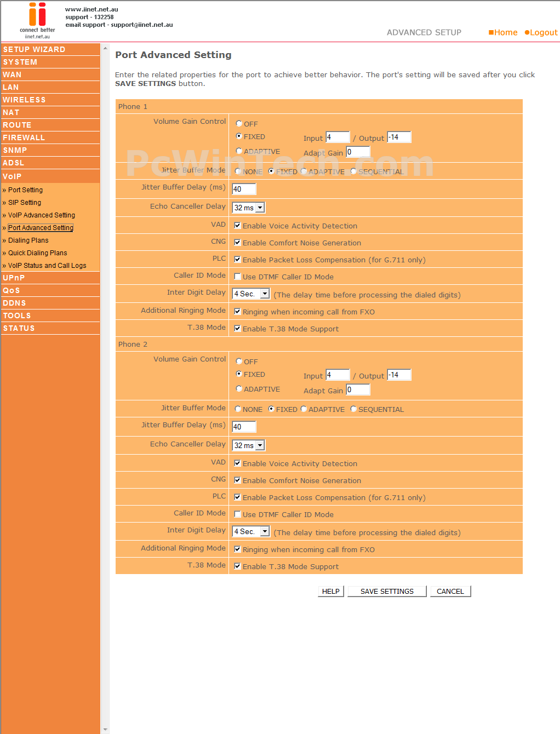Viewport: 560px width, 734px height.
Task: Open Phone 1 Inter Digit Delay dropdown
Action: point(251,294)
